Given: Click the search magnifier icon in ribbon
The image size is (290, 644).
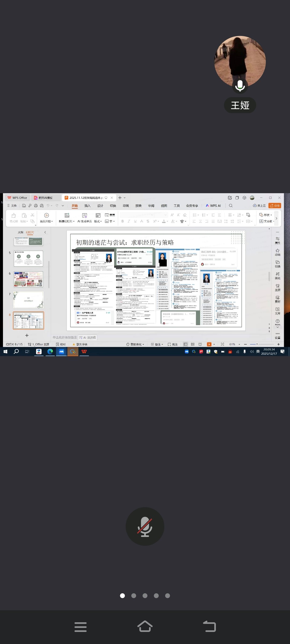Looking at the screenshot, I should click(231, 206).
